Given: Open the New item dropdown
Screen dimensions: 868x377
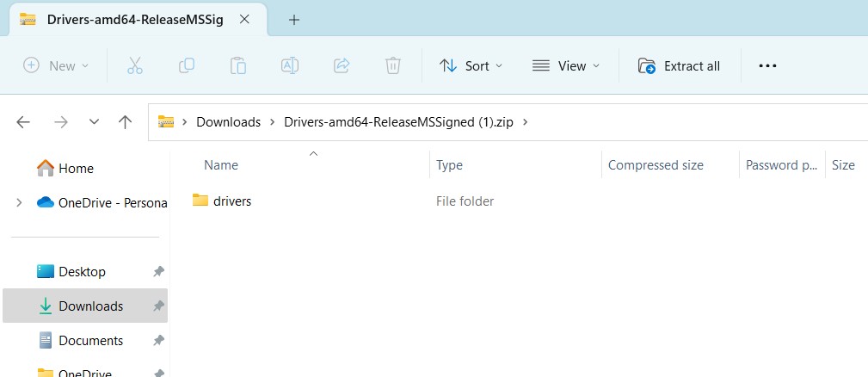Looking at the screenshot, I should pos(57,65).
